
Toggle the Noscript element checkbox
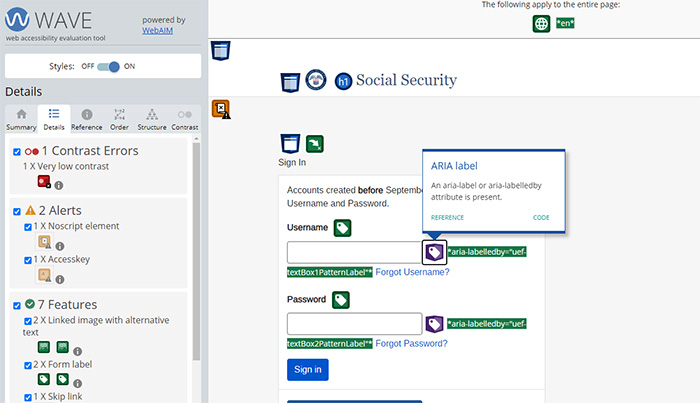pyautogui.click(x=28, y=227)
